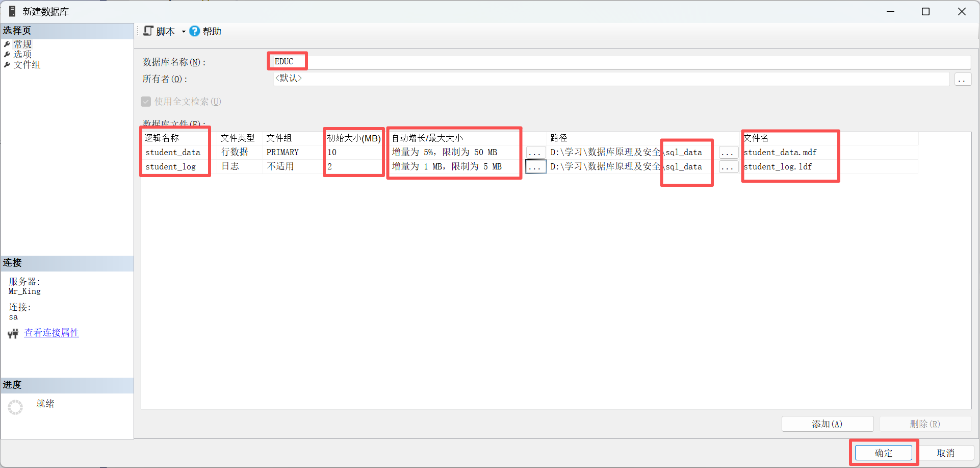Click the database icon in the title bar
This screenshot has height=468, width=980.
[11, 11]
